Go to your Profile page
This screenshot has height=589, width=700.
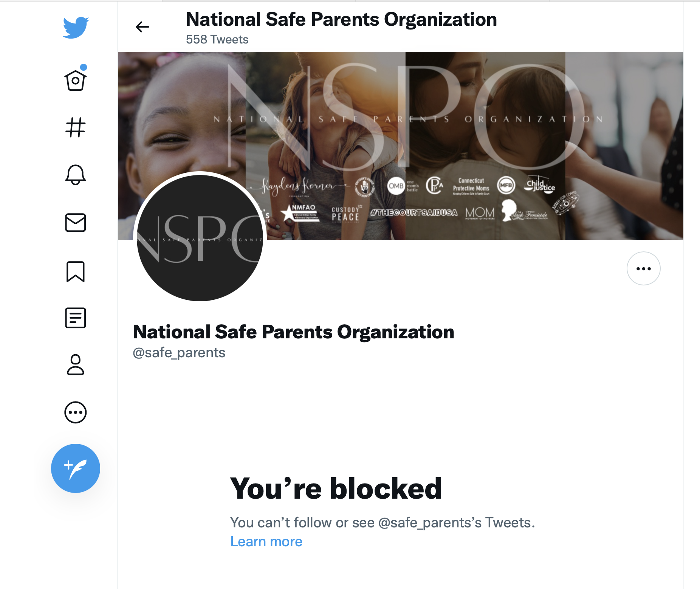click(x=76, y=365)
